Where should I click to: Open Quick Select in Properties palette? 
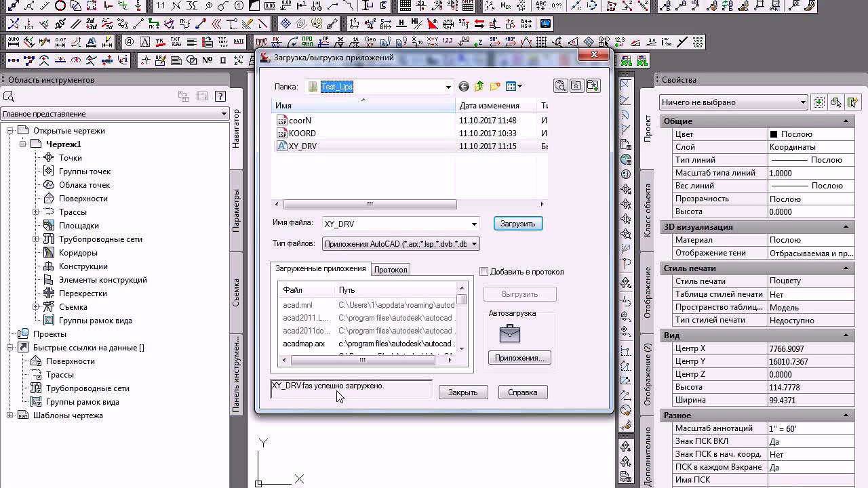click(x=852, y=102)
